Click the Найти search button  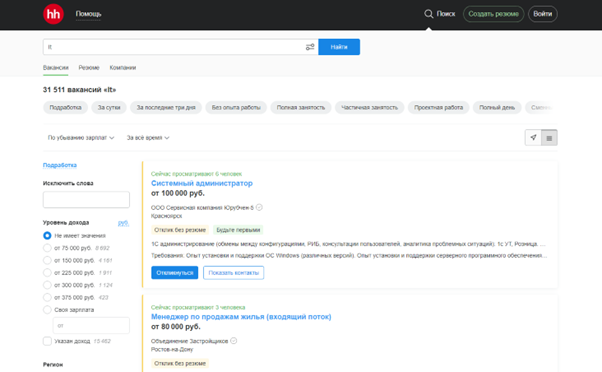point(339,47)
